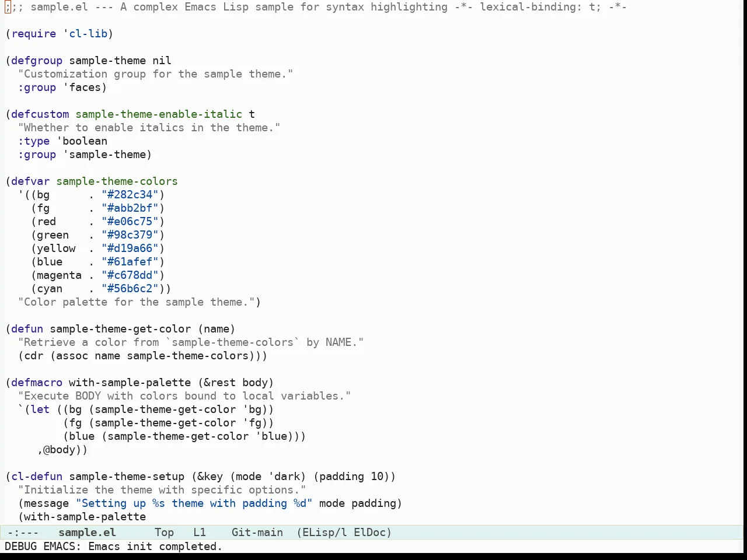Click function name 'sample-theme-setup'

(x=127, y=477)
